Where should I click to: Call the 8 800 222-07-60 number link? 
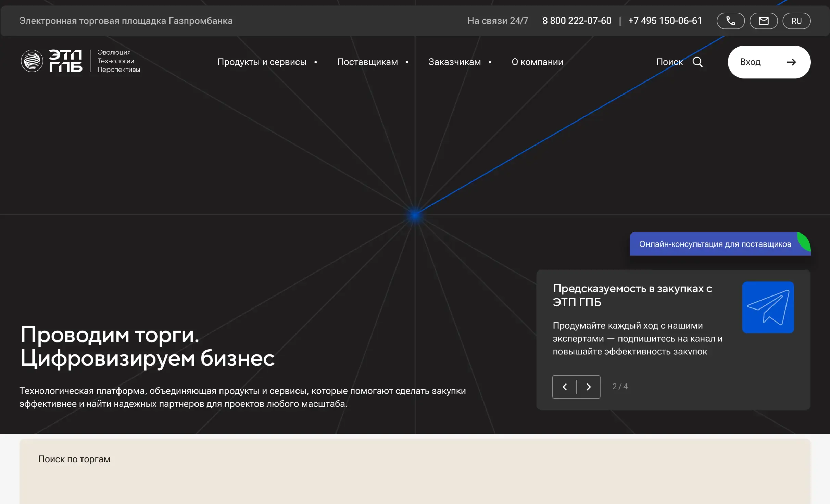pos(577,21)
